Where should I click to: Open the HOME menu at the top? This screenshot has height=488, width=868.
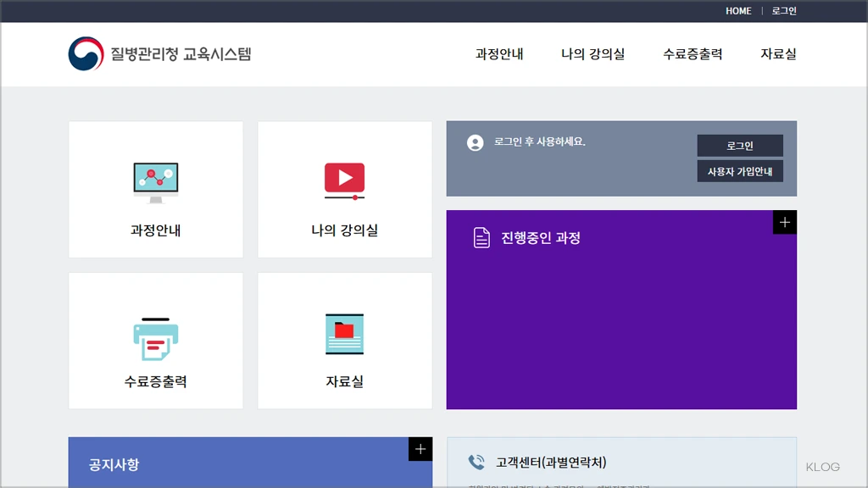click(737, 10)
